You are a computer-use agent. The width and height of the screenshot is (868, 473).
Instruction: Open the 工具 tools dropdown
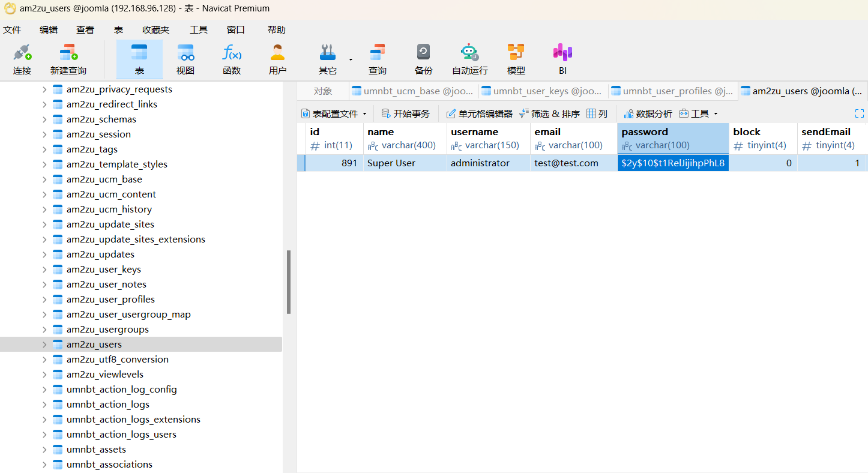(x=699, y=113)
